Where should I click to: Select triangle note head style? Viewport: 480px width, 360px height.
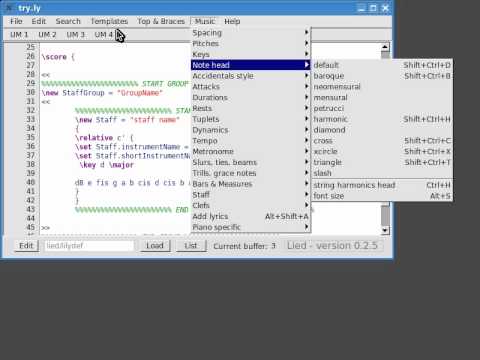[382, 162]
